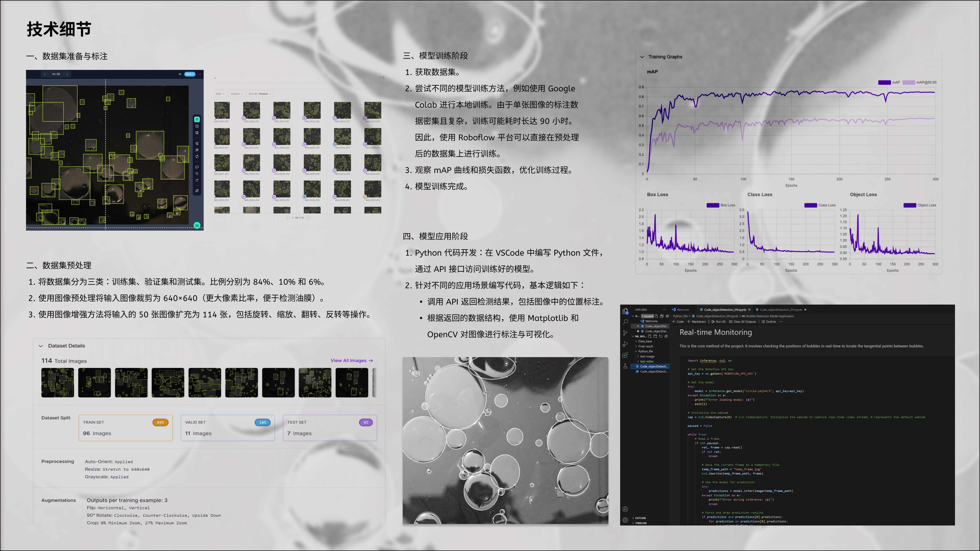
Task: Open the Search icon in VS Code activity bar
Action: (x=625, y=322)
